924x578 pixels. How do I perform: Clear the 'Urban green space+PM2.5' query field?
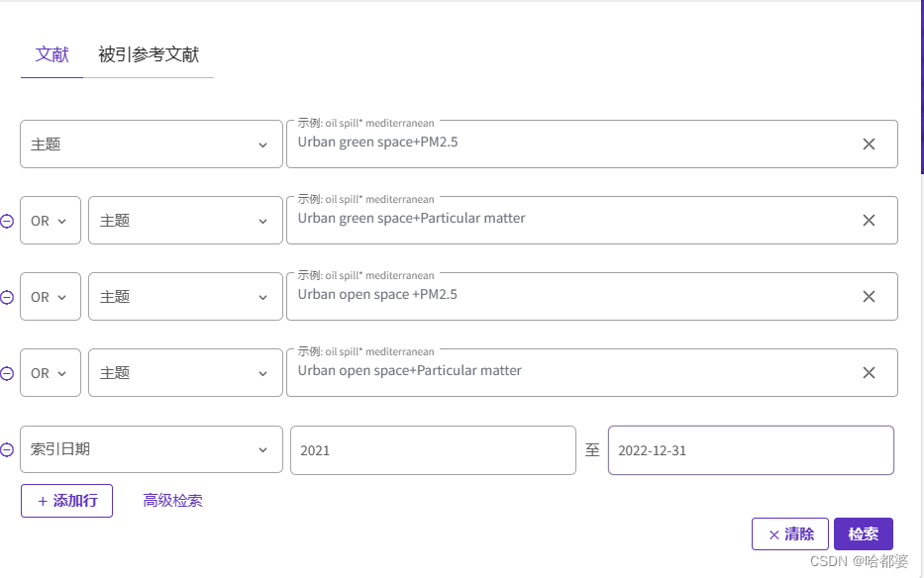coord(869,144)
